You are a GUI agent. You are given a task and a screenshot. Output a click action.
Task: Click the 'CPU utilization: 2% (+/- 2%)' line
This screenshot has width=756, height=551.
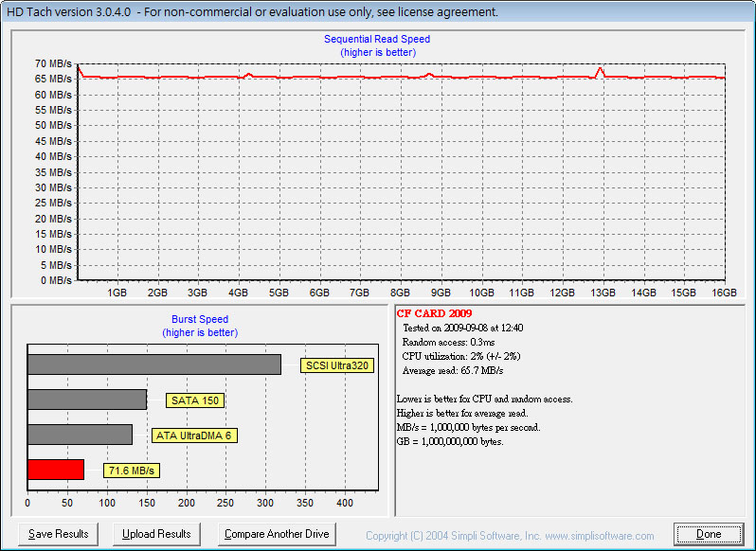tap(461, 356)
